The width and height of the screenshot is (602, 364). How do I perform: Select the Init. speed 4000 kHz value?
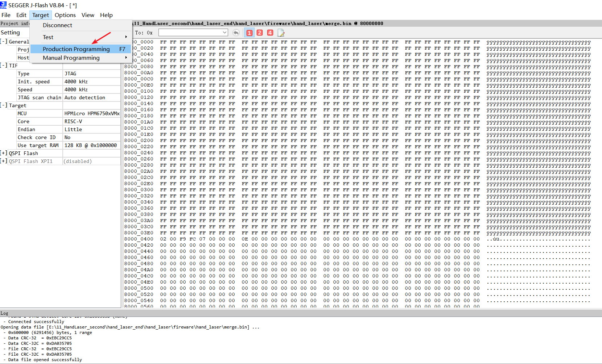(92, 81)
